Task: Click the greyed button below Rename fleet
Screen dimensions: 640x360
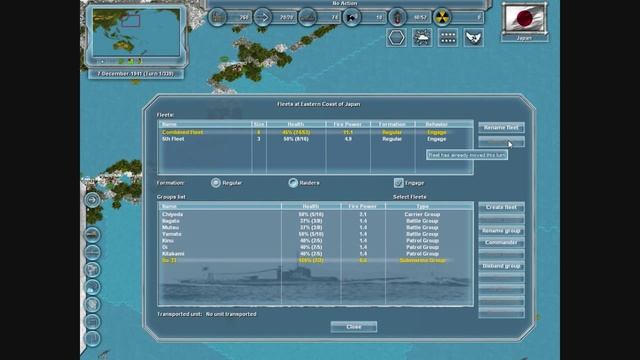Action: pos(501,142)
